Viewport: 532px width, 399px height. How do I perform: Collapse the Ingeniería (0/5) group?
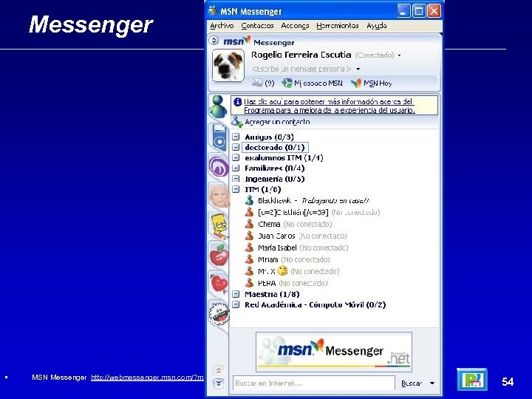click(x=236, y=179)
